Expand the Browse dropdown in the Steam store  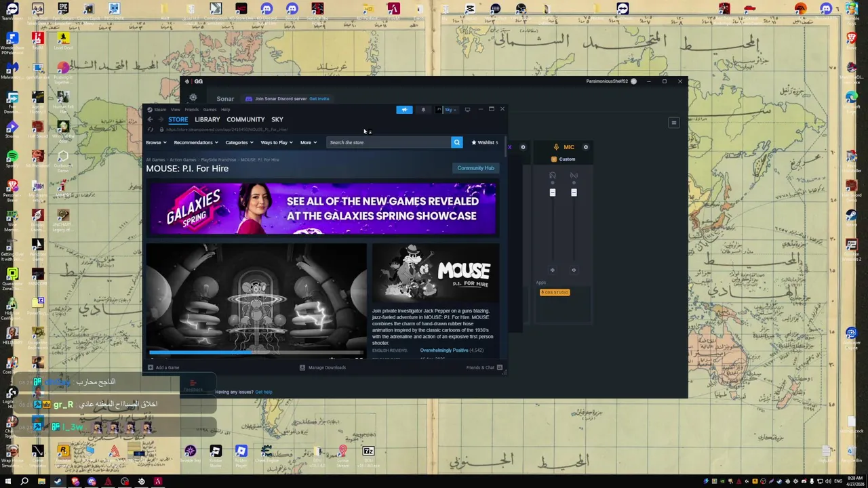coord(156,142)
